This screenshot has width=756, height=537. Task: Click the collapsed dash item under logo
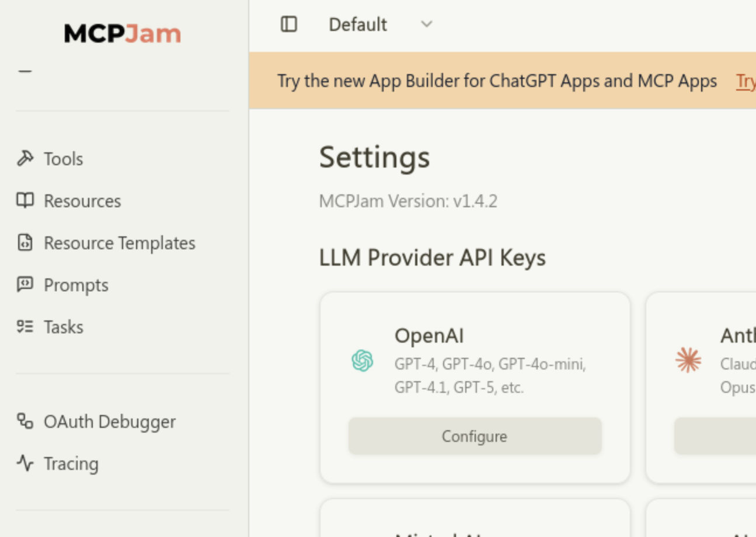[x=25, y=71]
